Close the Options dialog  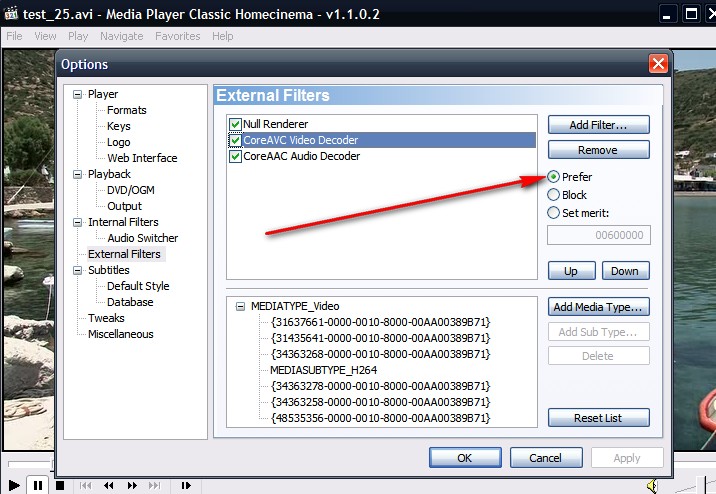(x=658, y=63)
